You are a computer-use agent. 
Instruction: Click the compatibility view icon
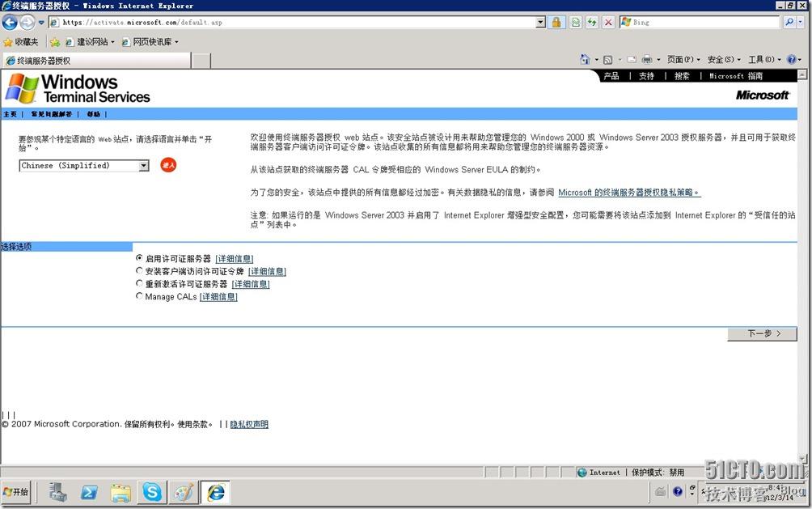click(575, 23)
